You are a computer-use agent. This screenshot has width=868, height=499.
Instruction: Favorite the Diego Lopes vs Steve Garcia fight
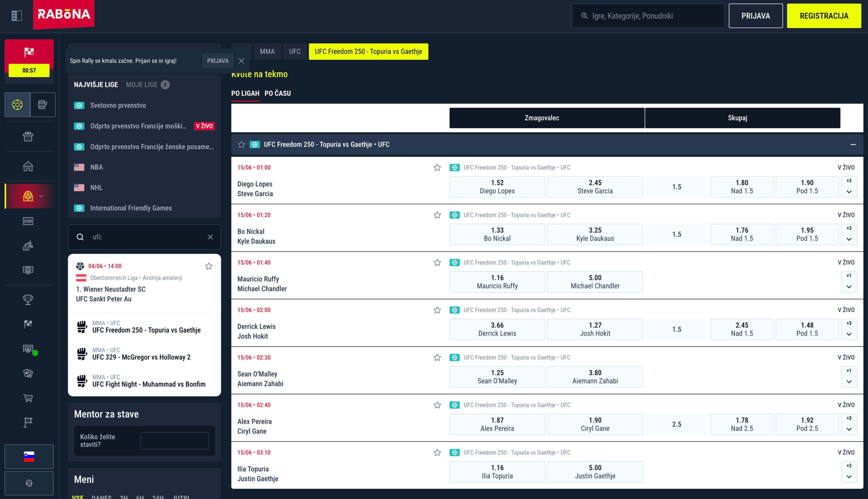437,168
